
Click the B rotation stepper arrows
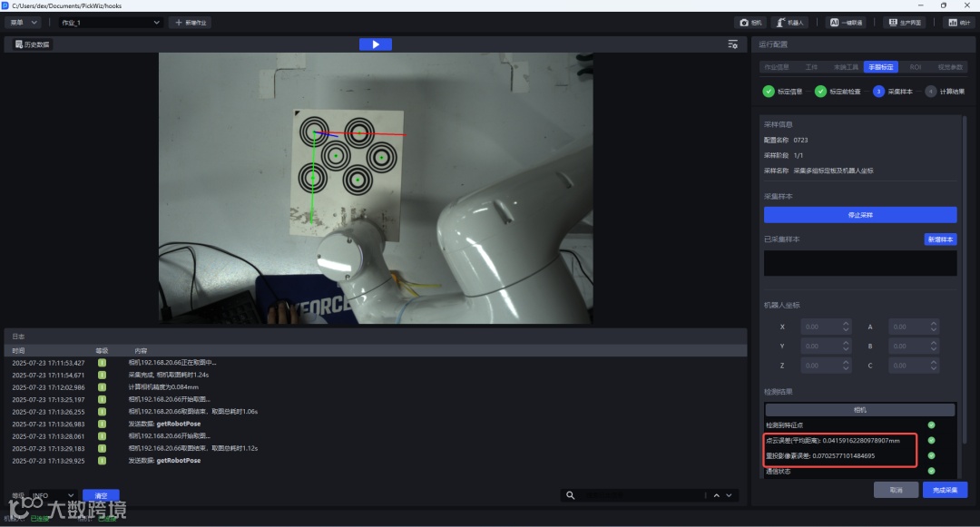[934, 346]
